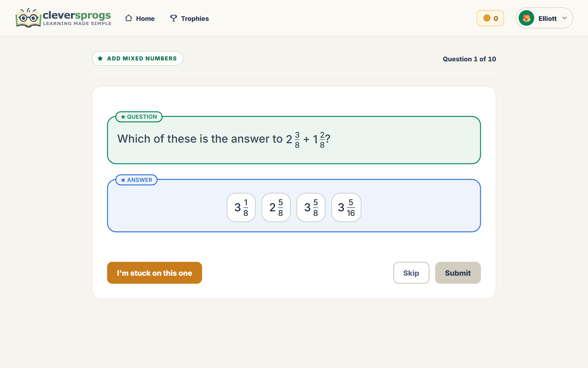
Task: Click the Question label tag
Action: (x=139, y=117)
